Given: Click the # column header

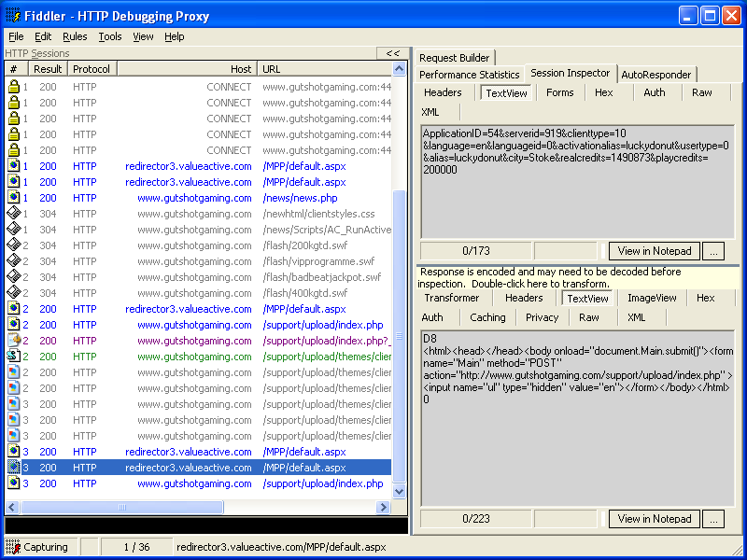Looking at the screenshot, I should coord(17,69).
